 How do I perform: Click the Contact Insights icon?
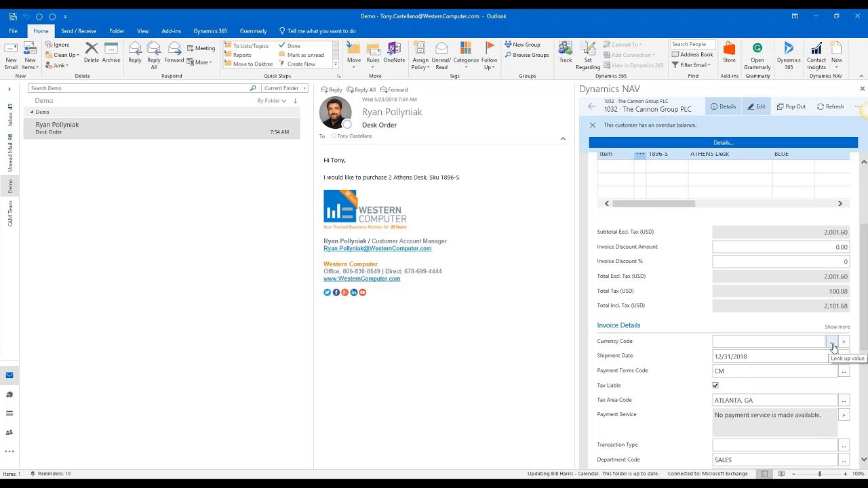pos(816,55)
